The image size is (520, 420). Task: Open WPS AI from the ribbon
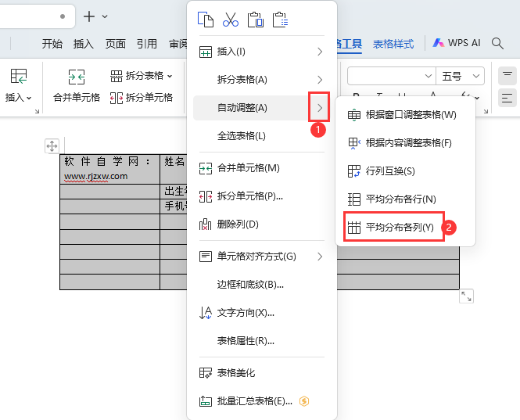(457, 43)
